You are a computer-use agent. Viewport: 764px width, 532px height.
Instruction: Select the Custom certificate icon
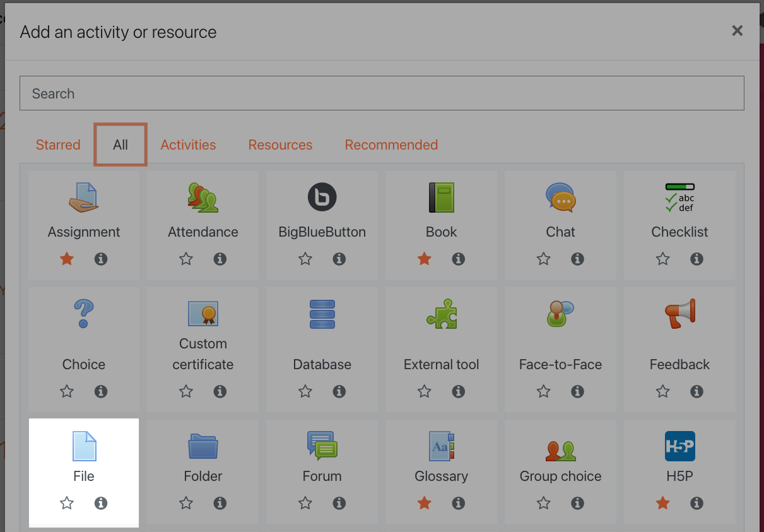(x=203, y=314)
